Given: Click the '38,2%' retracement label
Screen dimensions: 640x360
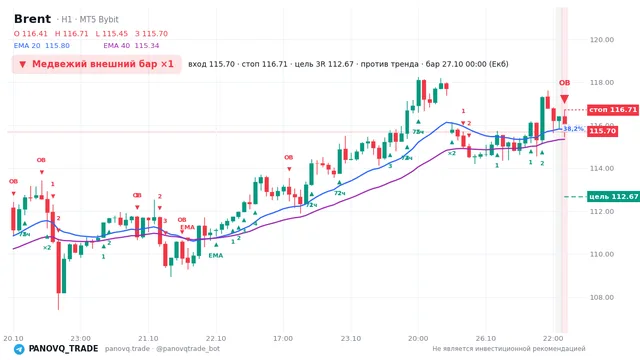Looking at the screenshot, I should click(x=573, y=129).
